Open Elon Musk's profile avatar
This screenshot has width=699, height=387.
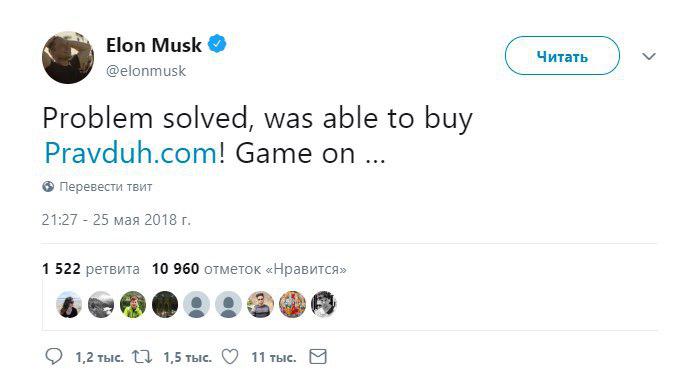[x=68, y=57]
